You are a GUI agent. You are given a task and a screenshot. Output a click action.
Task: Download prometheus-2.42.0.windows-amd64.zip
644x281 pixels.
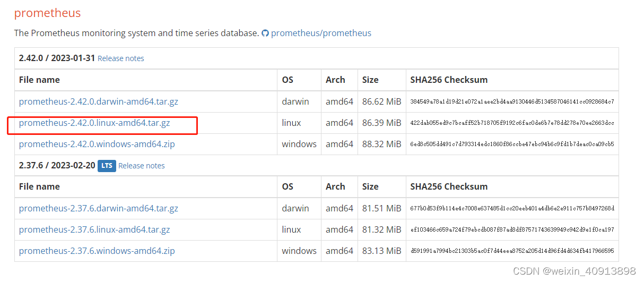pyautogui.click(x=97, y=144)
